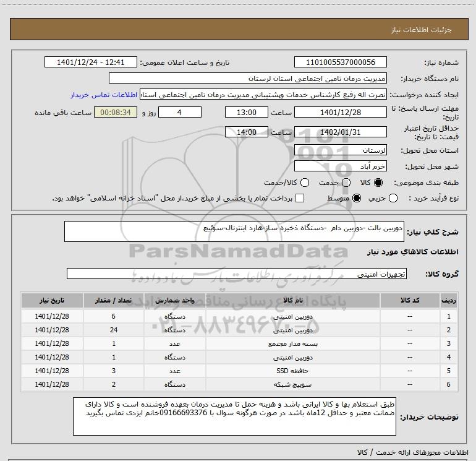Click the request creator name field
This screenshot has width=476, height=461.
263,95
